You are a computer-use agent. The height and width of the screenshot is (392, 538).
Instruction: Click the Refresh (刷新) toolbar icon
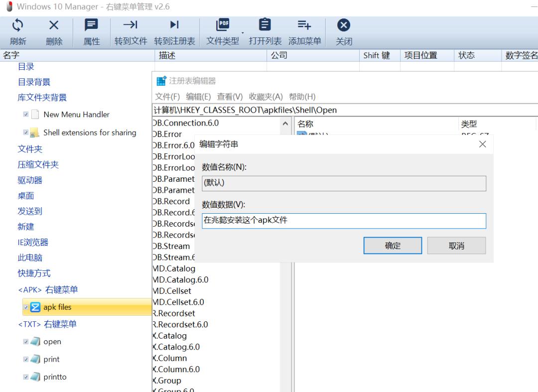click(17, 25)
